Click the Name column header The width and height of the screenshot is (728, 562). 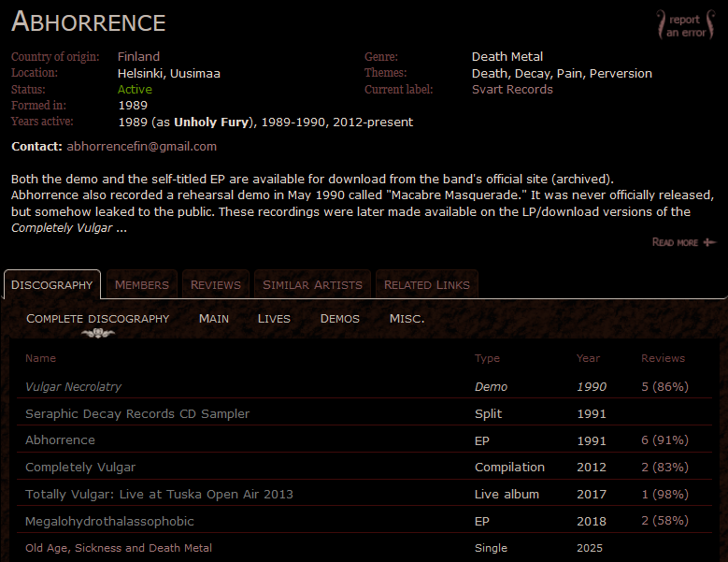(40, 358)
